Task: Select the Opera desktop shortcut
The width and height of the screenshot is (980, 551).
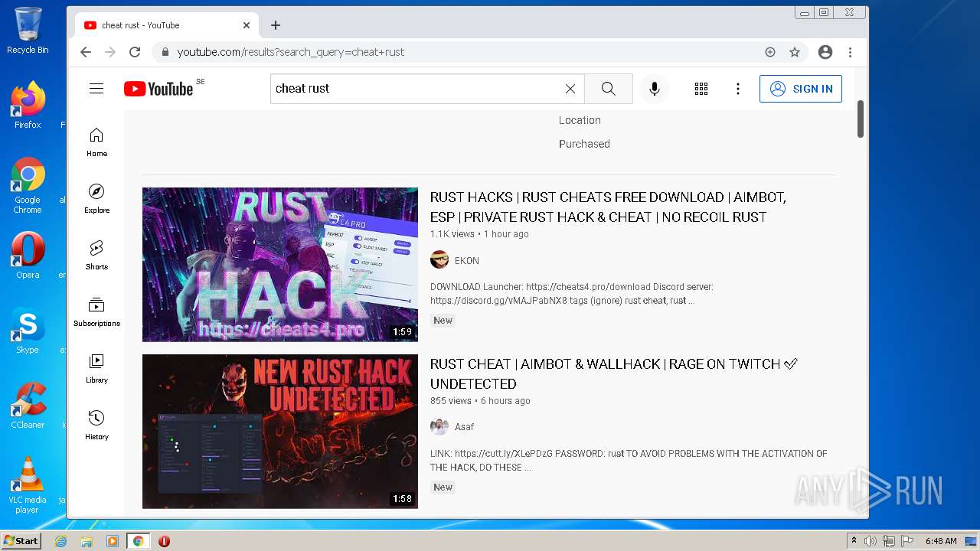Action: [x=28, y=255]
